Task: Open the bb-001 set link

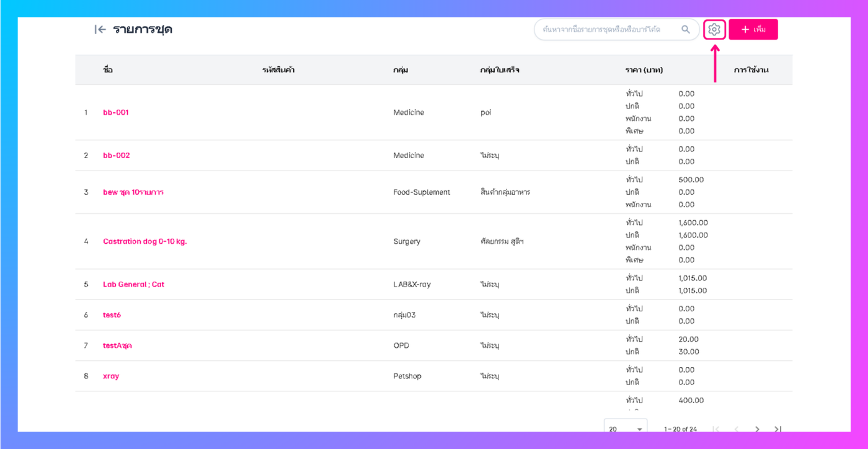Action: coord(116,112)
